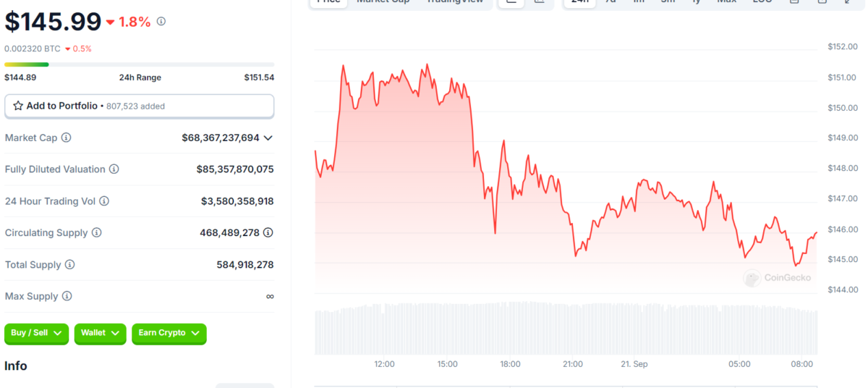Screen dimensions: 868x388
Task: Click the info icon beside Circulating Supply label
Action: coord(97,233)
